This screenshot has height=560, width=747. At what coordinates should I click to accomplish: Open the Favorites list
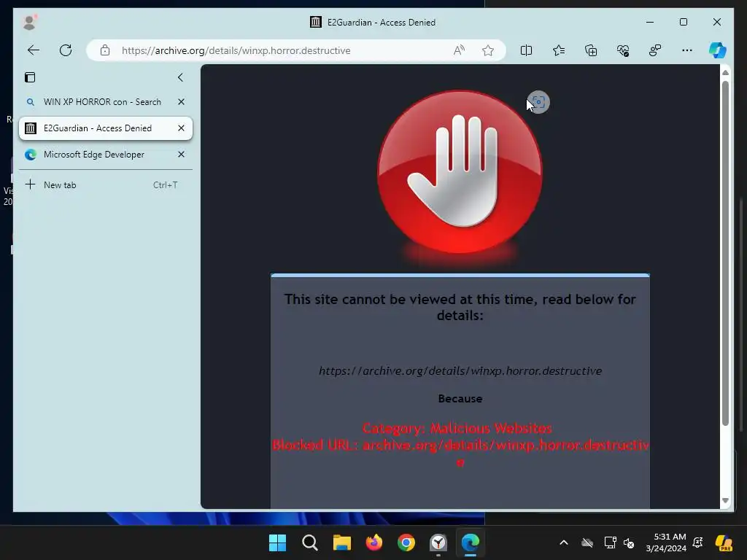[x=558, y=50]
